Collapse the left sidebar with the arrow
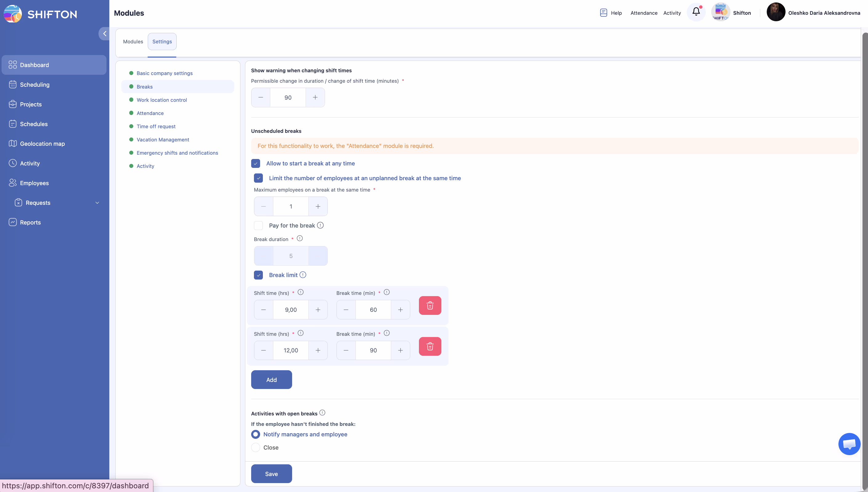 104,34
